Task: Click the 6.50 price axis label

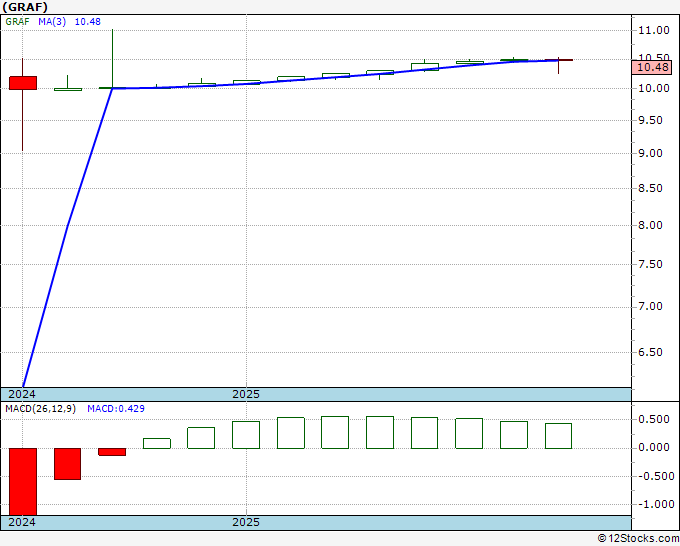Action: (x=651, y=352)
